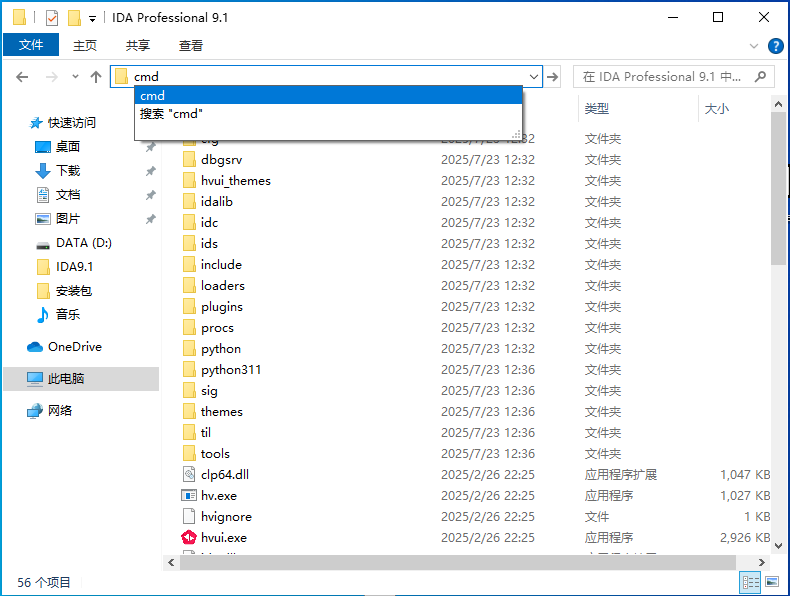Switch to details view layout button
This screenshot has width=790, height=596.
(750, 582)
